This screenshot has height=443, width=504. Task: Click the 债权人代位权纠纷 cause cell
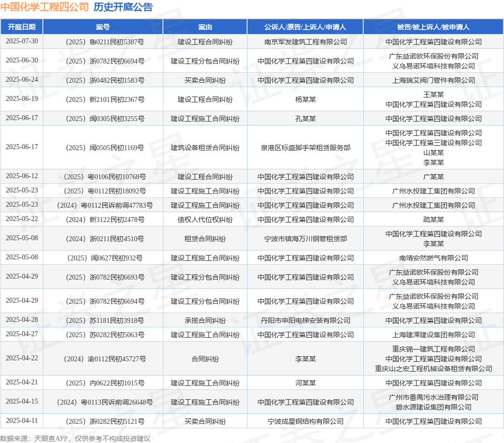click(x=205, y=220)
